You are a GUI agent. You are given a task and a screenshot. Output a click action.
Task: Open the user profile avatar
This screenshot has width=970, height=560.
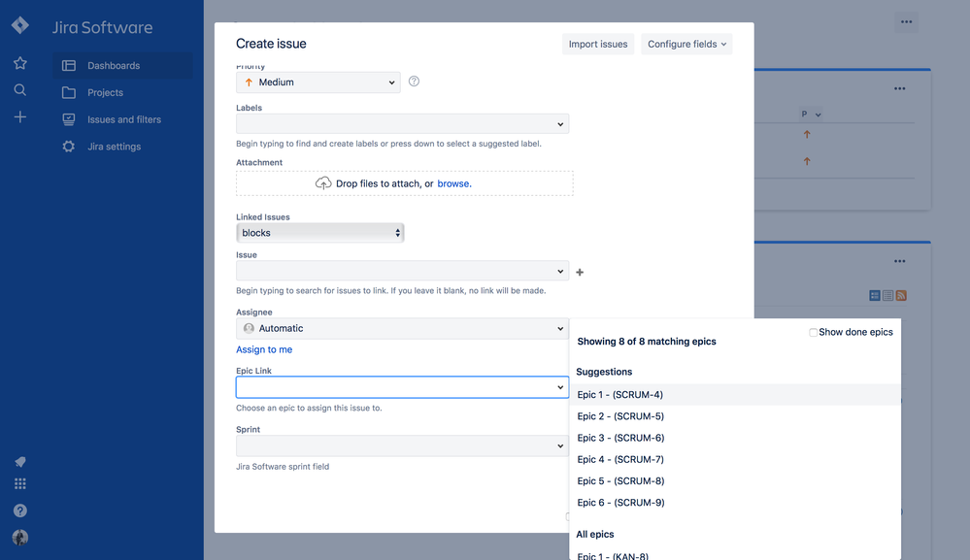click(19, 537)
